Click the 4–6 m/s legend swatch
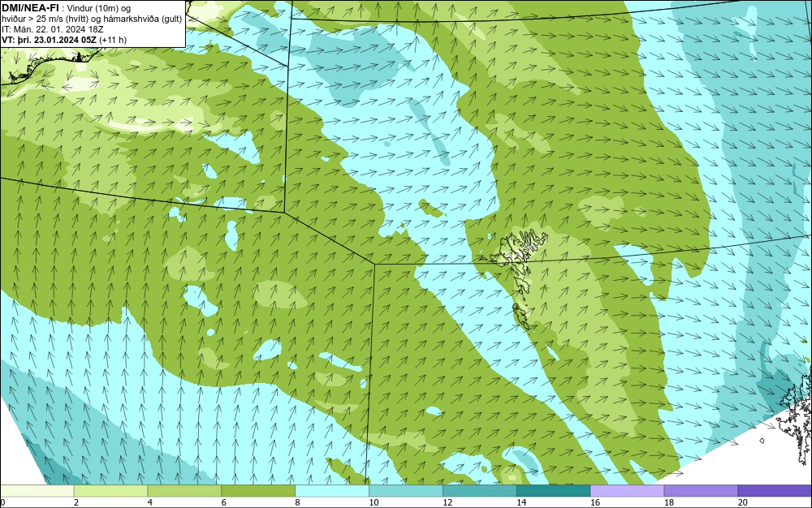Viewport: 812px width, 508px height. click(x=184, y=490)
